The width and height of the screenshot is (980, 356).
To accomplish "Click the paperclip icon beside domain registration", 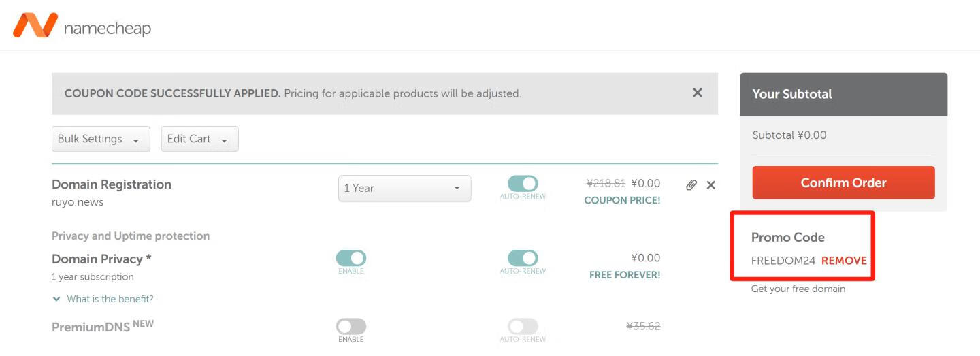I will point(691,185).
